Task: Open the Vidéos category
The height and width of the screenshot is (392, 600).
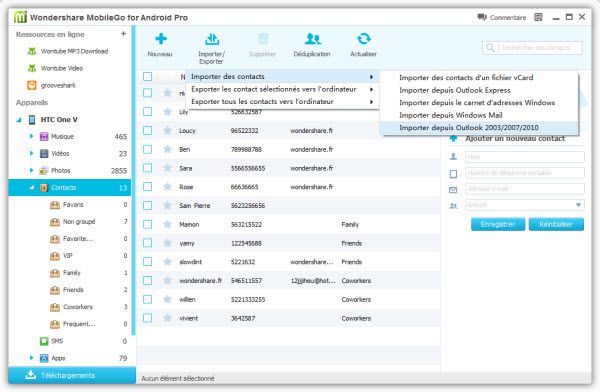Action: (60, 154)
